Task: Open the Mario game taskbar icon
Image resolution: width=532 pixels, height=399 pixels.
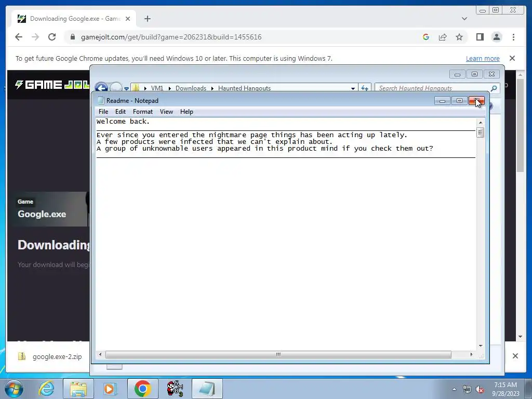Action: tap(175, 389)
